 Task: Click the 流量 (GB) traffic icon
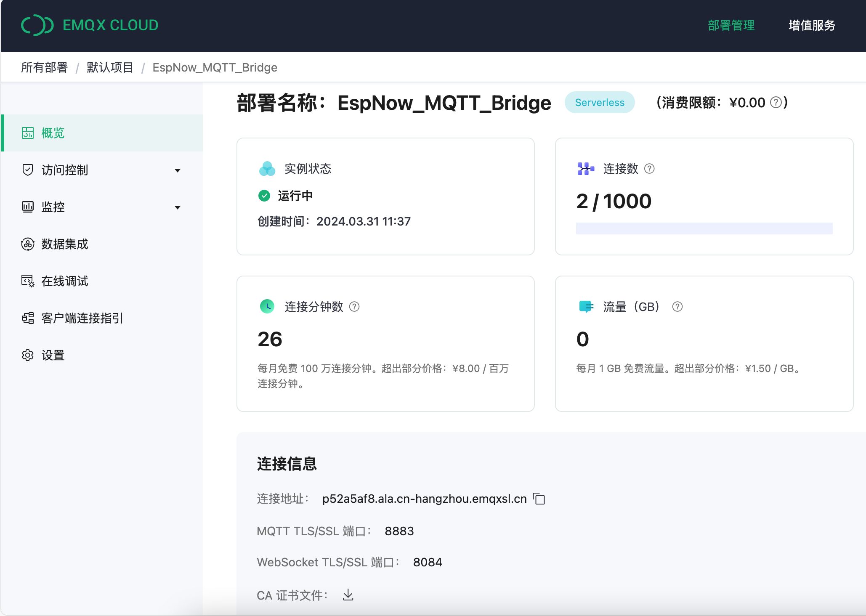pyautogui.click(x=586, y=307)
